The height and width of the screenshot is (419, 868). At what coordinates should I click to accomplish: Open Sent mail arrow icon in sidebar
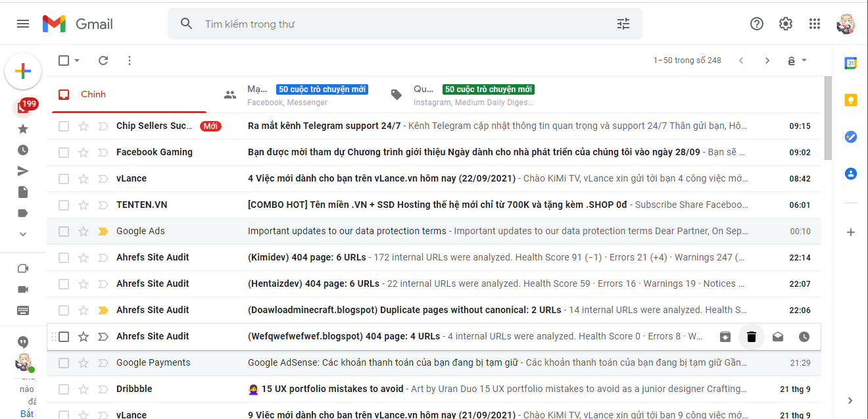click(x=23, y=171)
